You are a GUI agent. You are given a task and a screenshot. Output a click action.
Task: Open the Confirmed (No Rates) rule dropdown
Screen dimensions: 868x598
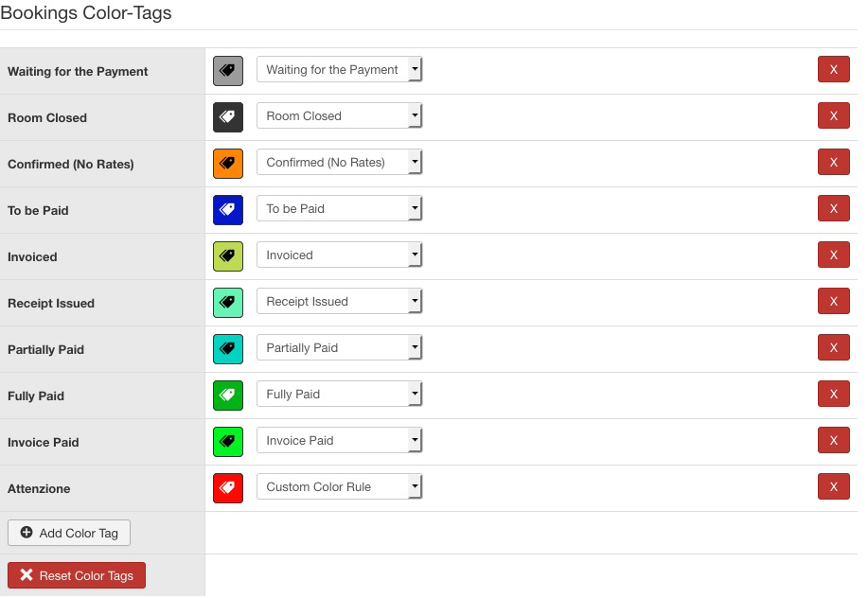coord(339,163)
